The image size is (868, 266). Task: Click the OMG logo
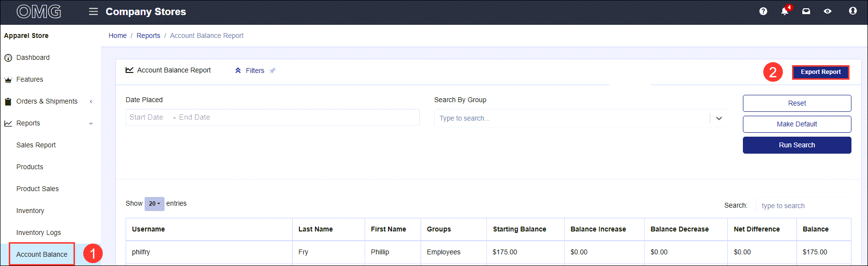point(39,12)
